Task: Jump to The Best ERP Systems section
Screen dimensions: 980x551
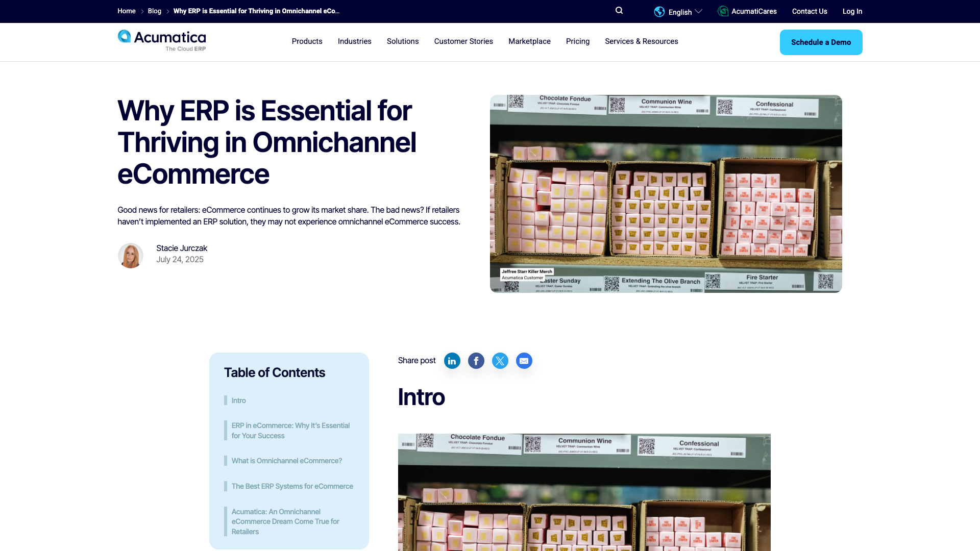Action: coord(292,486)
